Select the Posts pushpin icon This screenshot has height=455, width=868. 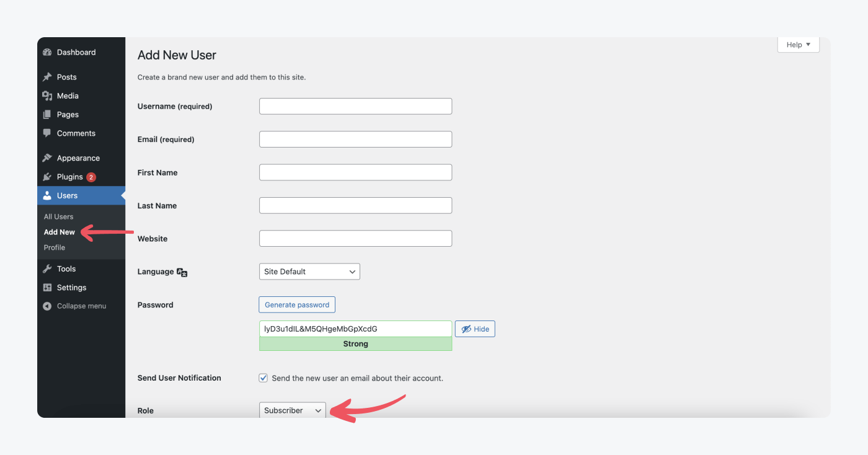coord(48,77)
